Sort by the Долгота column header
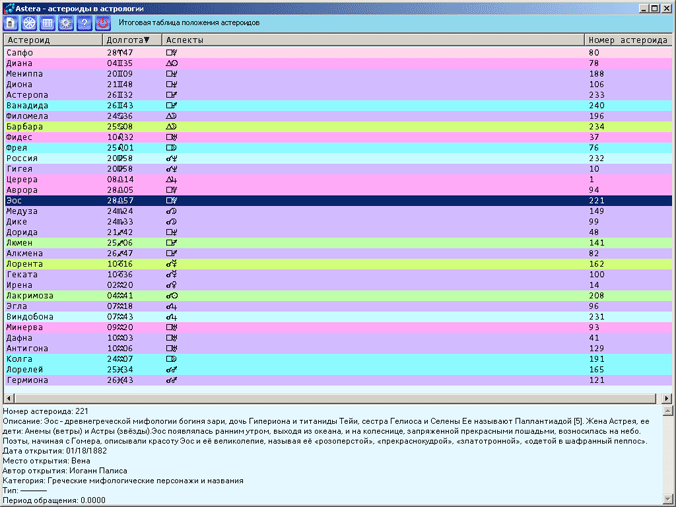Image resolution: width=676 pixels, height=507 pixels. (130, 40)
